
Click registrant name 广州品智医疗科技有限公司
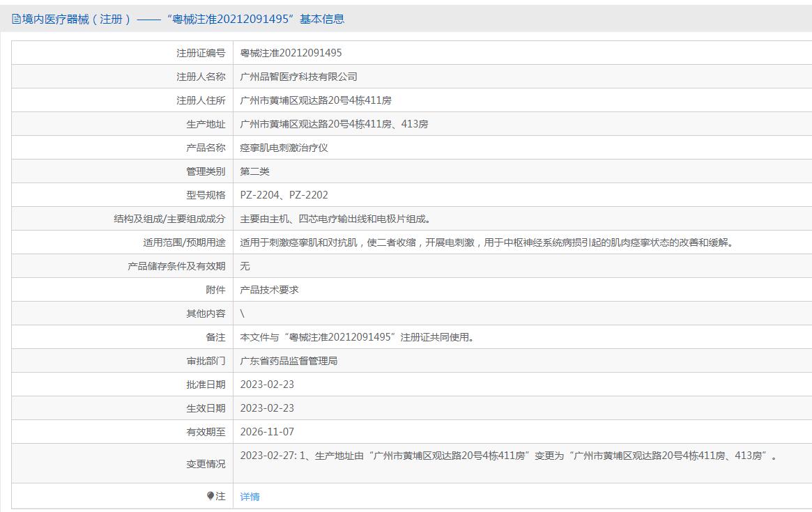pos(298,77)
